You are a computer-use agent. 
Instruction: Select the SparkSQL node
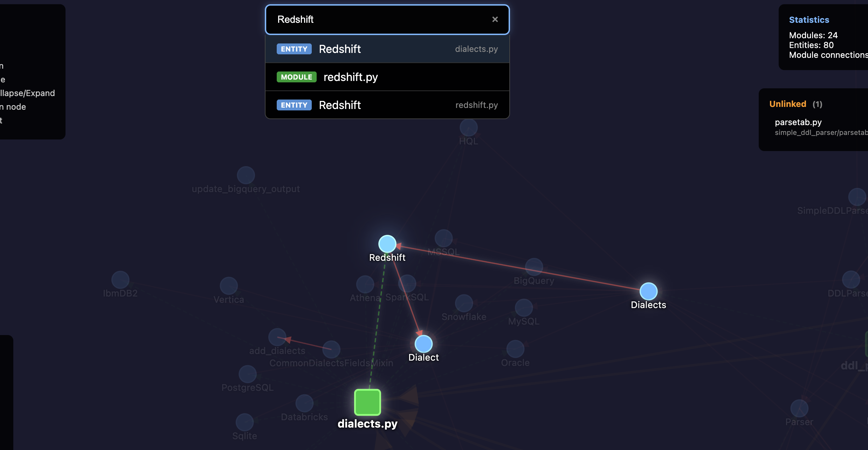pos(407,285)
